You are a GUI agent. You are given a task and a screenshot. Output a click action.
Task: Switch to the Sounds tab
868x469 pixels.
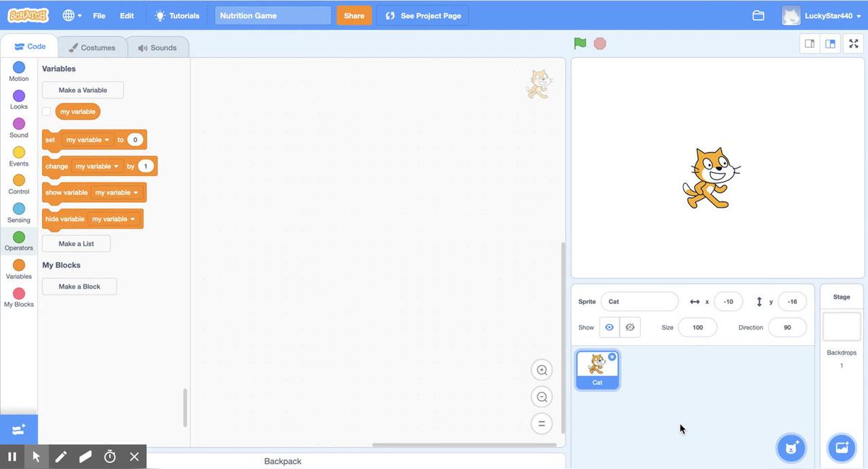[x=158, y=47]
